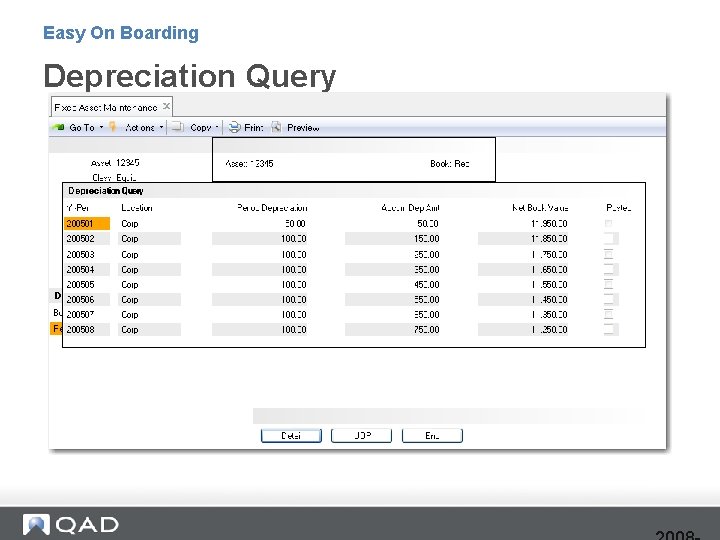Click the Copy document icon
720x540 pixels.
pyautogui.click(x=177, y=127)
